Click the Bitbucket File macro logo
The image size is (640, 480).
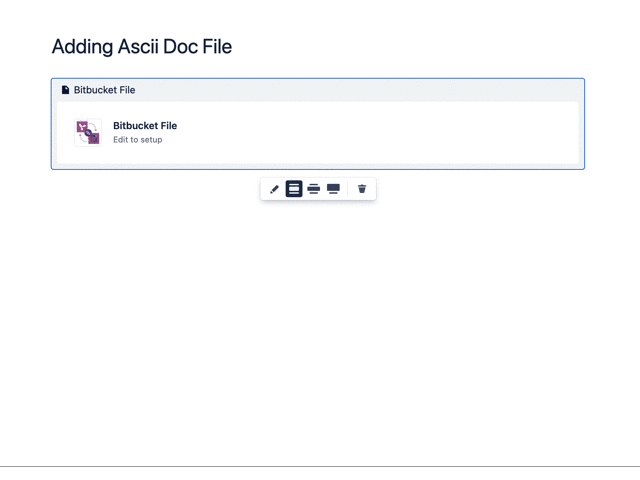pyautogui.click(x=88, y=132)
